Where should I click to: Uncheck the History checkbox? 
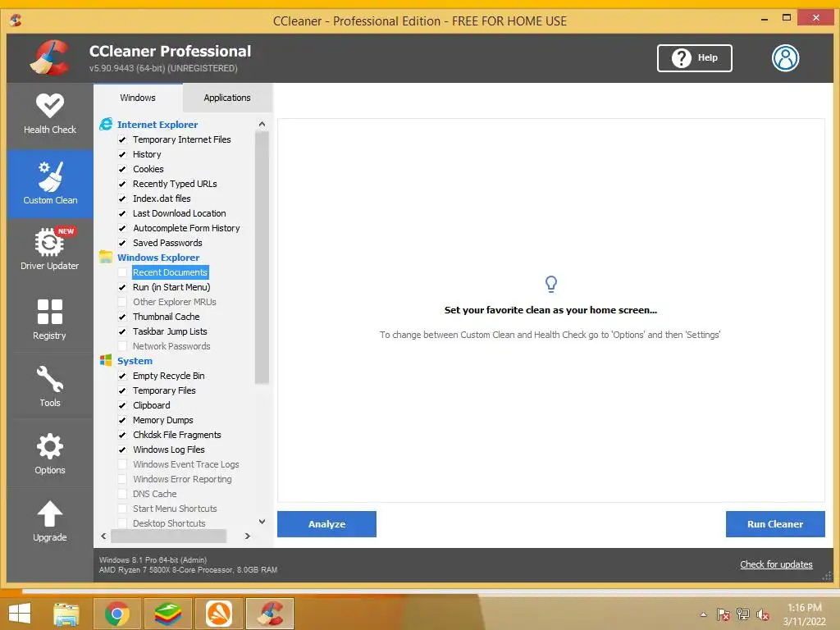tap(122, 154)
